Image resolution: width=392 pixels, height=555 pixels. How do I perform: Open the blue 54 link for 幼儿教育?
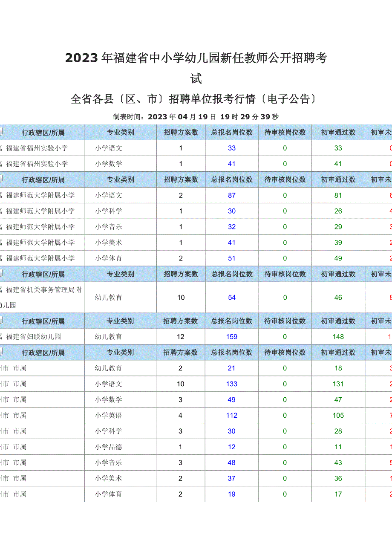(232, 298)
